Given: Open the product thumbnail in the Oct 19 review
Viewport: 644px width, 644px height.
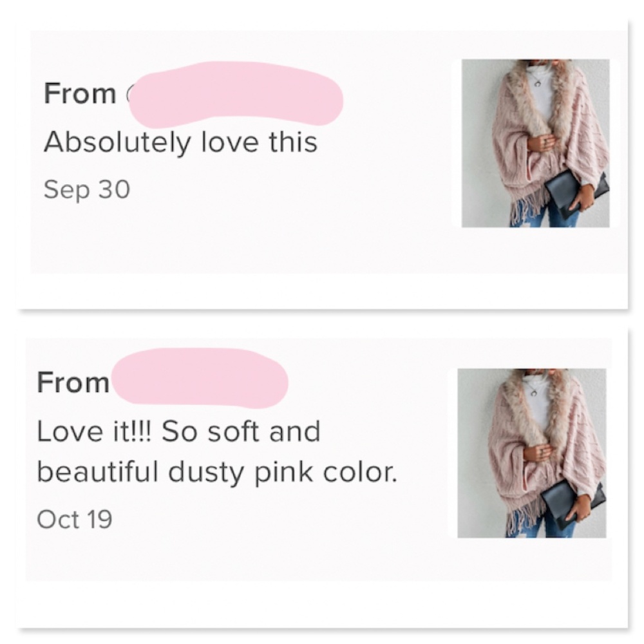Looking at the screenshot, I should [531, 453].
